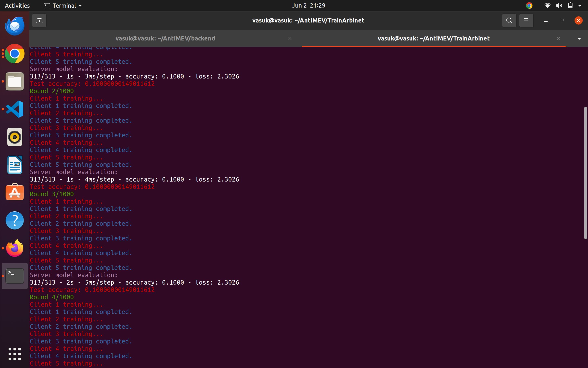Open the Terminal app menu

[63, 5]
